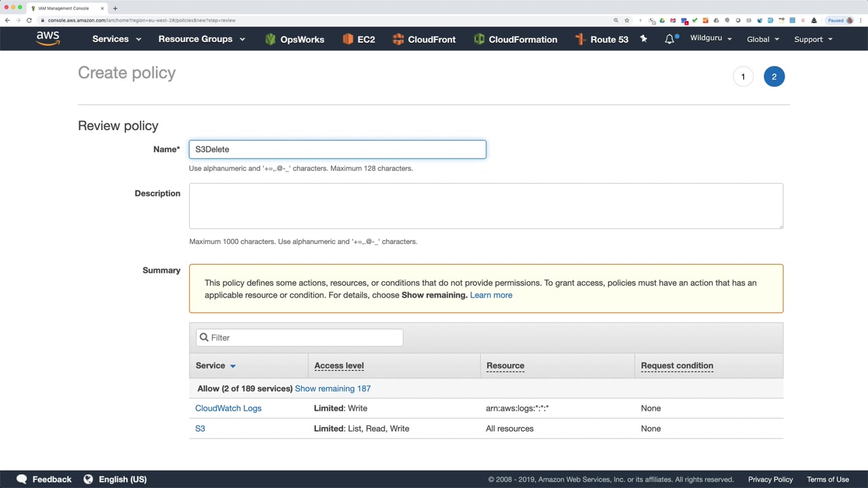Image resolution: width=868 pixels, height=488 pixels.
Task: Expand the Services dropdown menu
Action: pyautogui.click(x=117, y=39)
